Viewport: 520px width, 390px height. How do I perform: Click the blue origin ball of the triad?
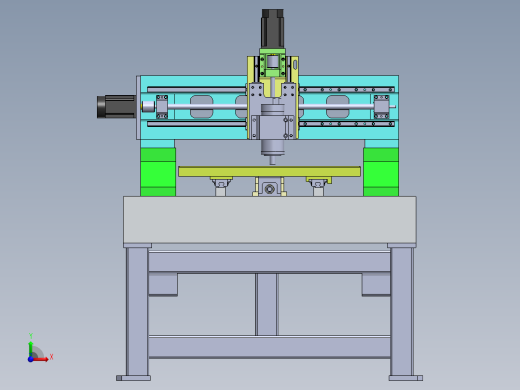click(30, 359)
